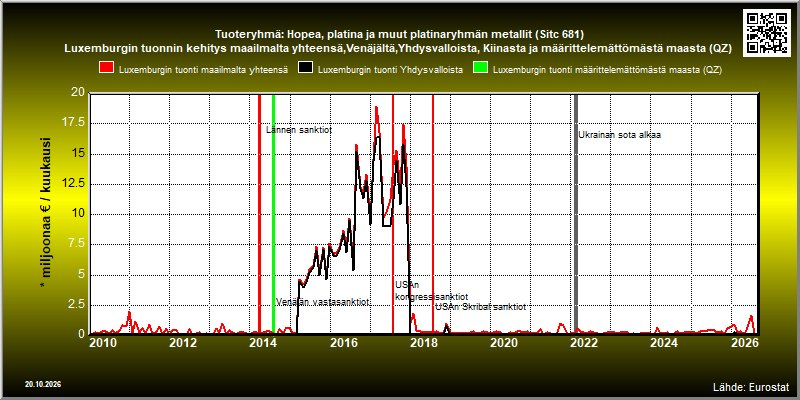Select legend label 'Luxemburgin tuonti maailmalta yhteensä'
This screenshot has height=400, width=800.
pos(204,70)
